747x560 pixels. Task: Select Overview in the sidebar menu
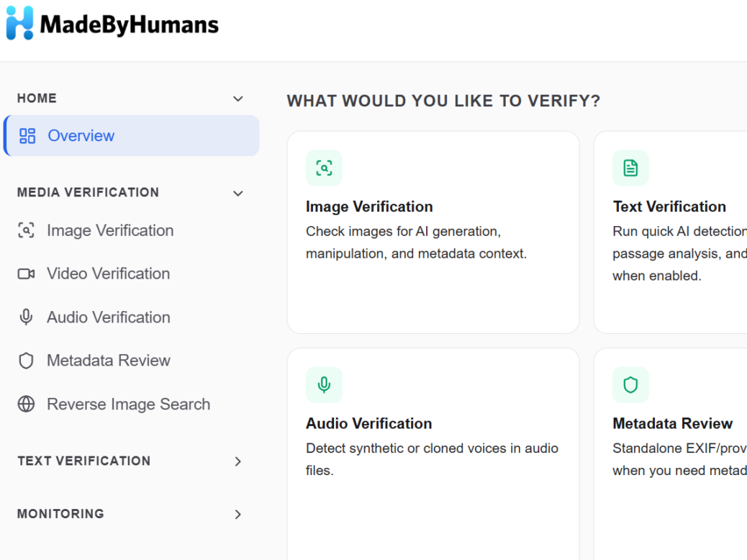point(132,136)
